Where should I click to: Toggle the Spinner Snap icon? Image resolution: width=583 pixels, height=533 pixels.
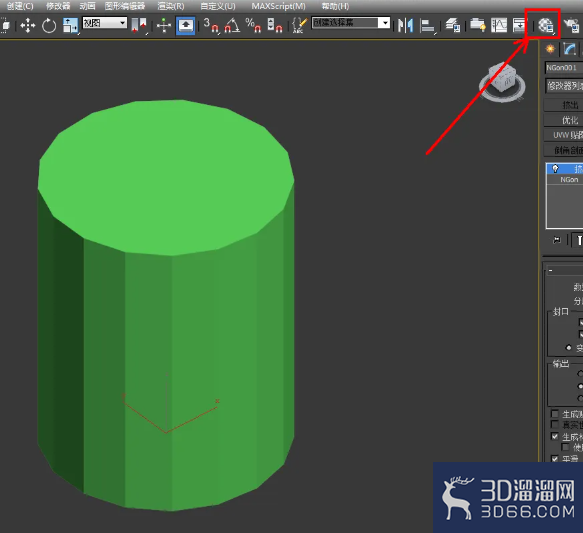point(275,26)
